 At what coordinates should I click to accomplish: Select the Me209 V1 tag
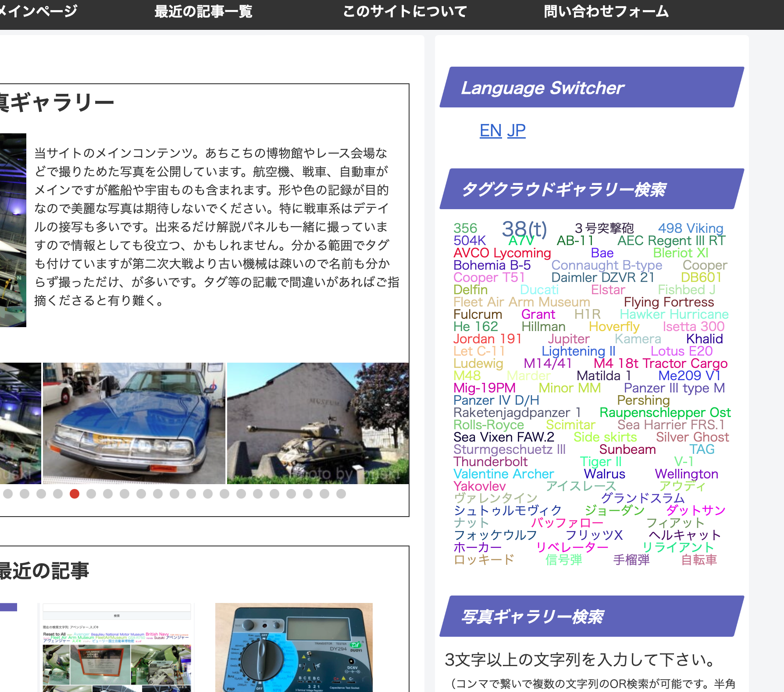(689, 376)
